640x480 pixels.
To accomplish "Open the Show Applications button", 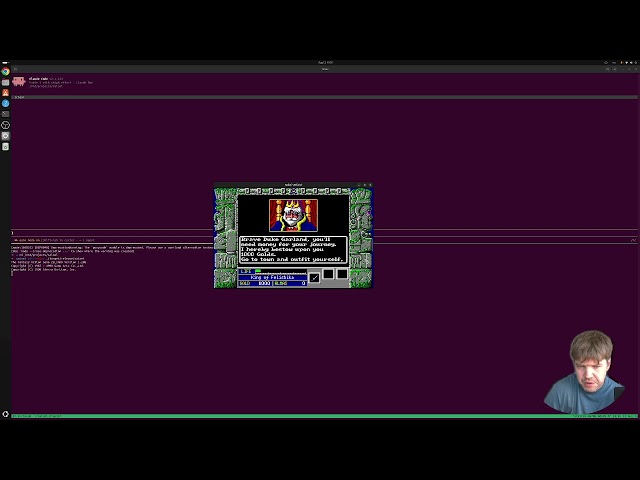I will 5,414.
